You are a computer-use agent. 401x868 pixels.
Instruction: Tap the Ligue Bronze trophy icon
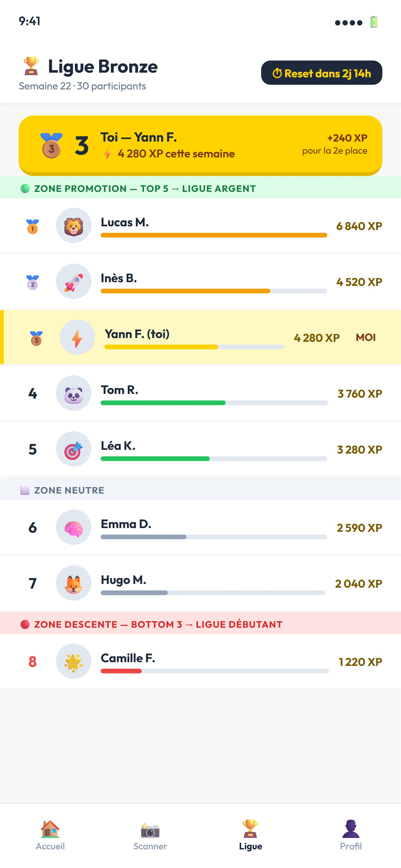31,66
